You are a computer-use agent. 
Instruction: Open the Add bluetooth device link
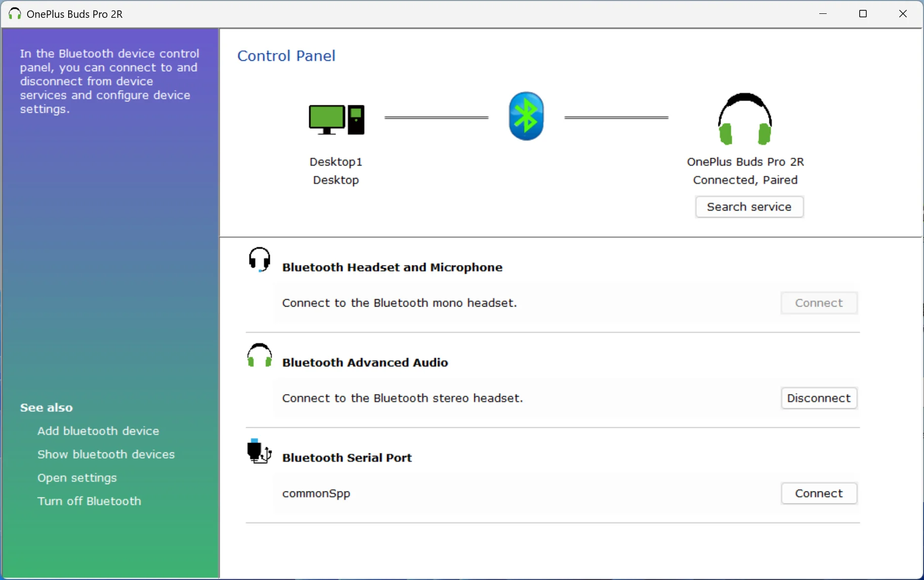[x=98, y=431]
